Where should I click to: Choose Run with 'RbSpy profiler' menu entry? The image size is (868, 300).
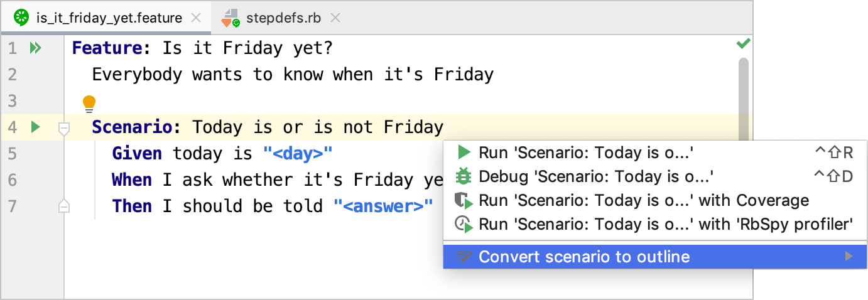tap(665, 224)
